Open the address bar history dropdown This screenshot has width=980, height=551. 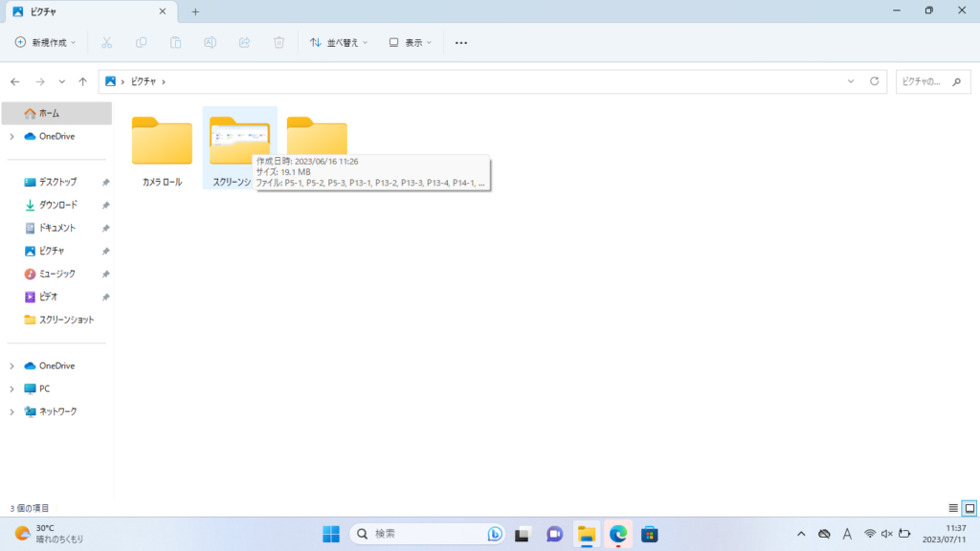point(852,81)
